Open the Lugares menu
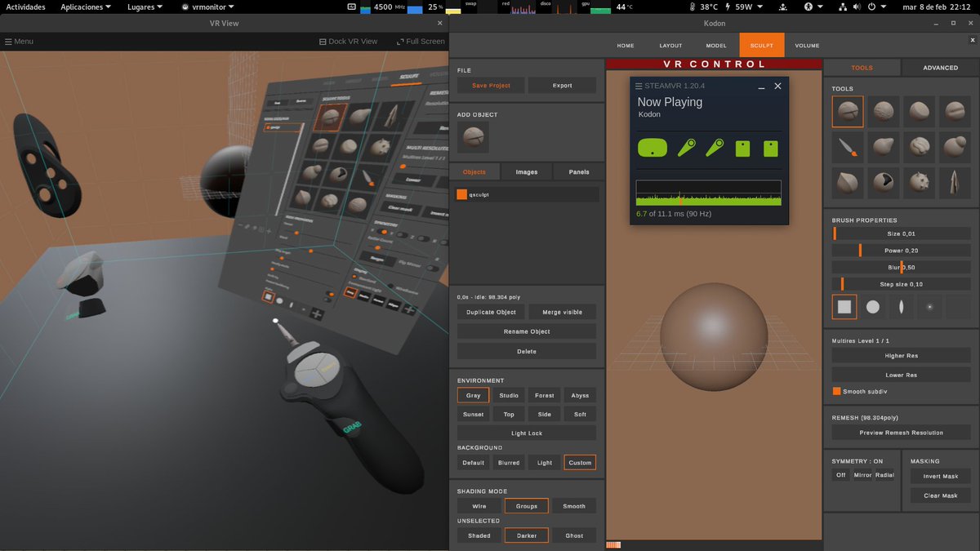 click(145, 7)
